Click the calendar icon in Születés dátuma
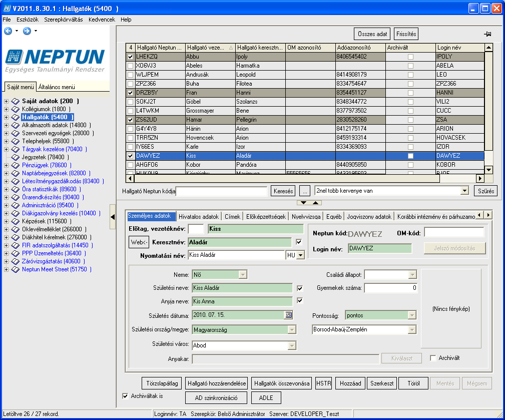The width and height of the screenshot is (505, 420). click(x=288, y=315)
